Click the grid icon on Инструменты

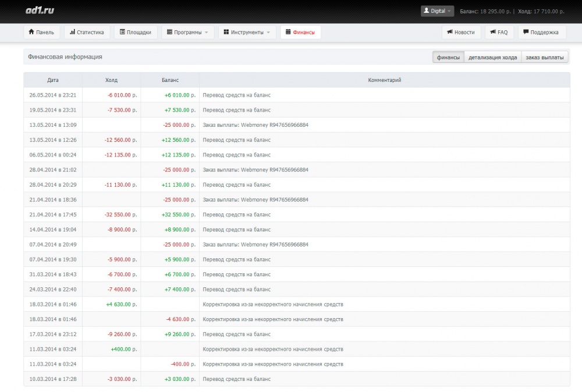(226, 32)
